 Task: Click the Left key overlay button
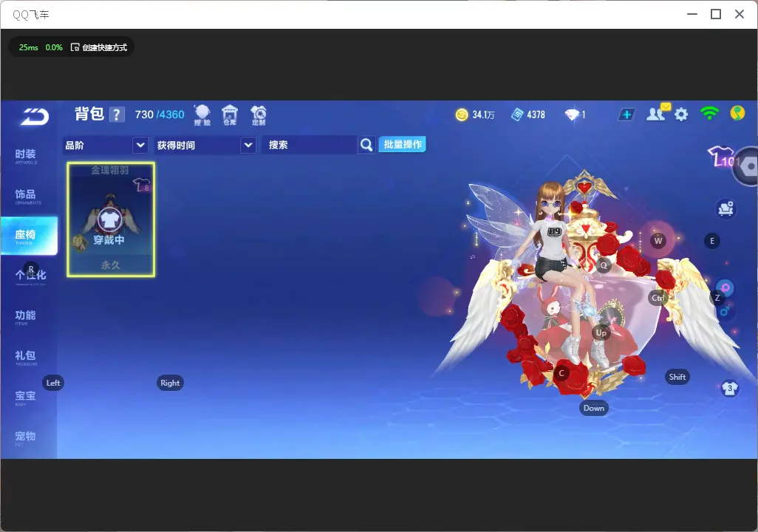click(53, 383)
